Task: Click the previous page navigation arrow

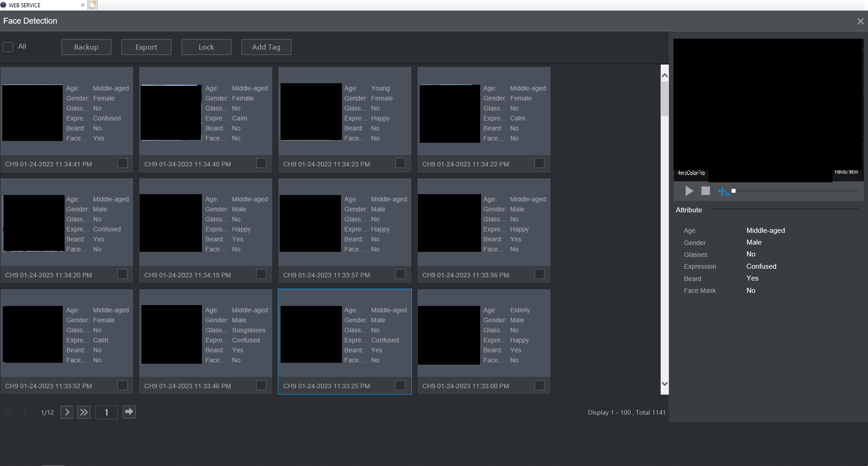Action: click(x=25, y=412)
